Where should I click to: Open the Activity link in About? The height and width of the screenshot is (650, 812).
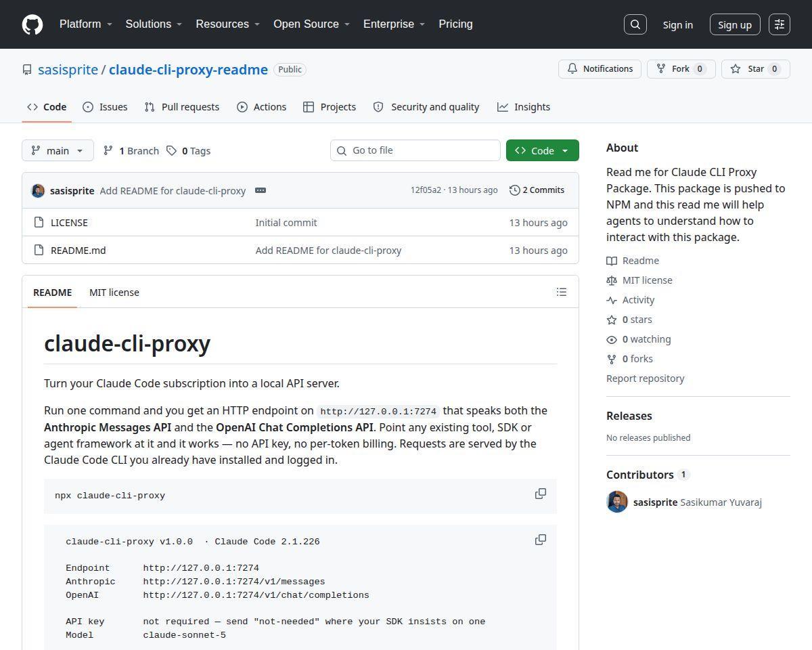pyautogui.click(x=631, y=300)
